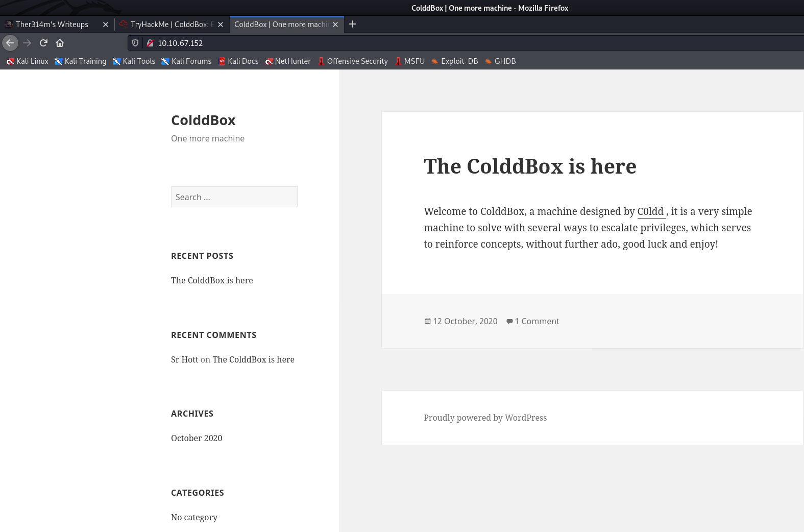Click the CATEGORIES heading

pos(198,493)
